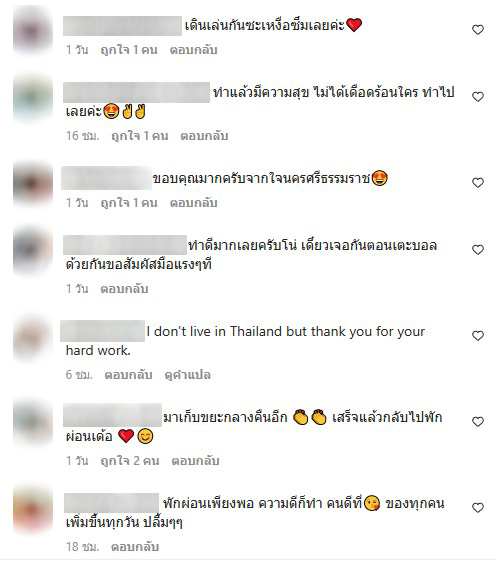
Task: Reply to the นครศรีธรรมราช comment
Action: (x=194, y=203)
